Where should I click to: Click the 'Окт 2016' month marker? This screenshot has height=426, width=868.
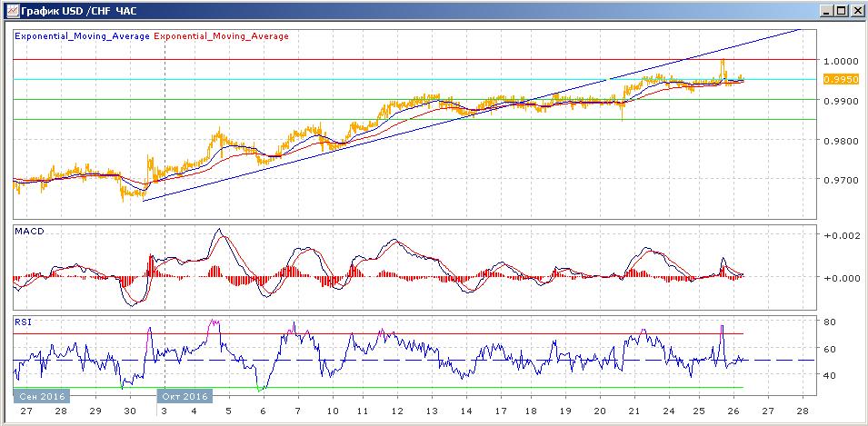click(x=185, y=396)
